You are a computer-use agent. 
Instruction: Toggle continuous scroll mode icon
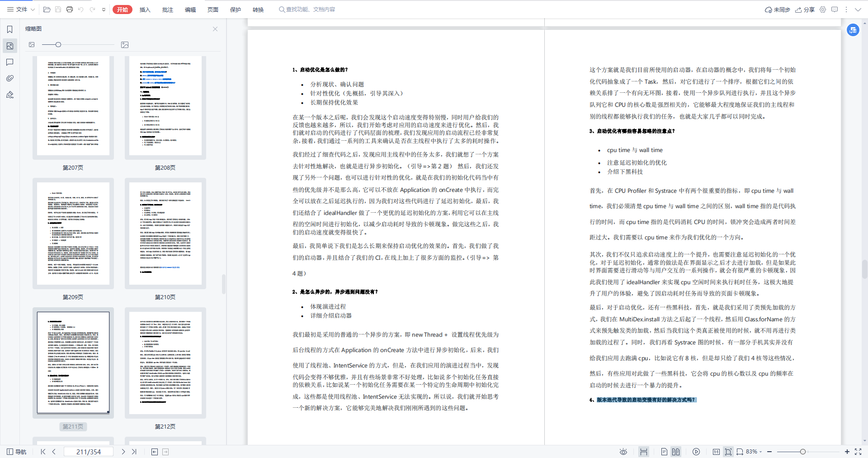coord(644,452)
